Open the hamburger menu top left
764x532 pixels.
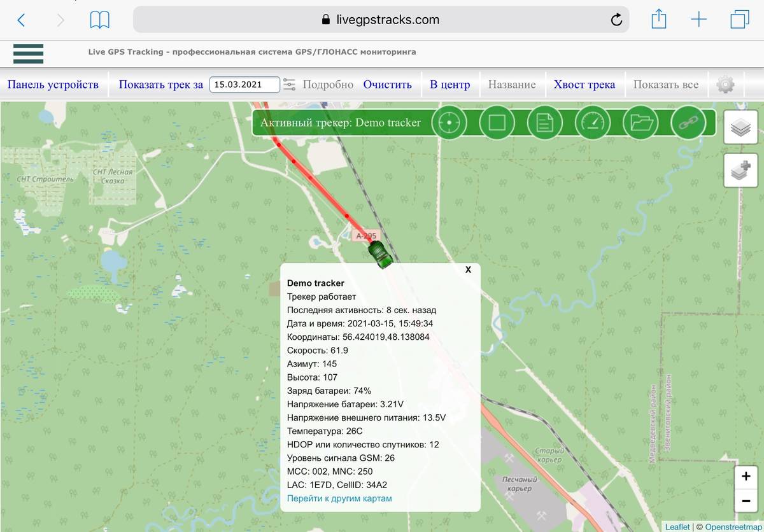tap(28, 55)
